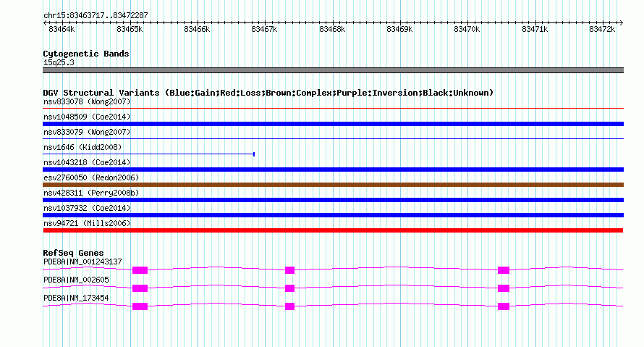Click the blue nsv1048509 gain bar
The image size is (644, 347).
(333, 124)
